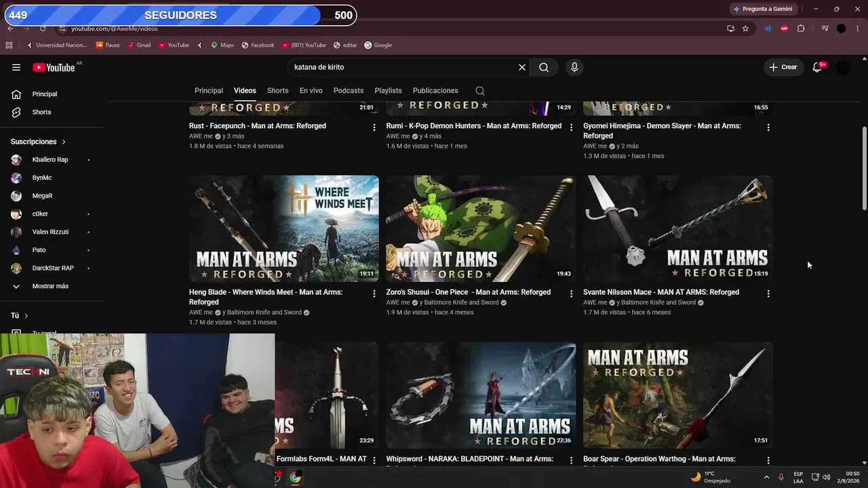Screen dimensions: 868x488
Task: Open Kballero Rap channel in sidebar
Action: coord(51,160)
